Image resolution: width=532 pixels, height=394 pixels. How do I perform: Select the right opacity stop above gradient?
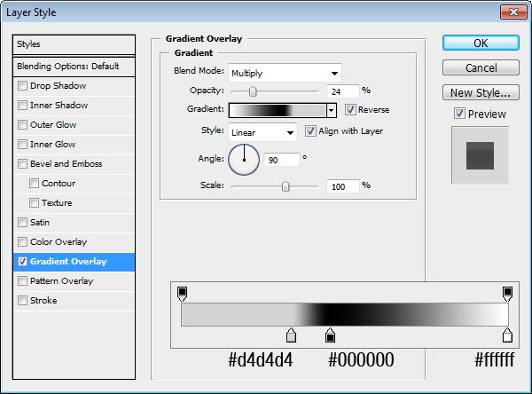[x=507, y=294]
